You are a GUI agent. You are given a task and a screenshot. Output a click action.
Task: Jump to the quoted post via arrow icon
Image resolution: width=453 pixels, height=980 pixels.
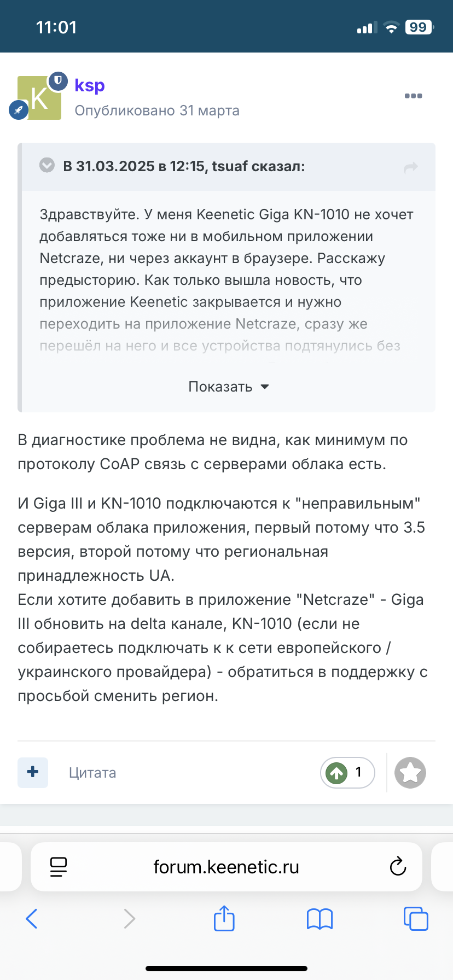(x=410, y=167)
